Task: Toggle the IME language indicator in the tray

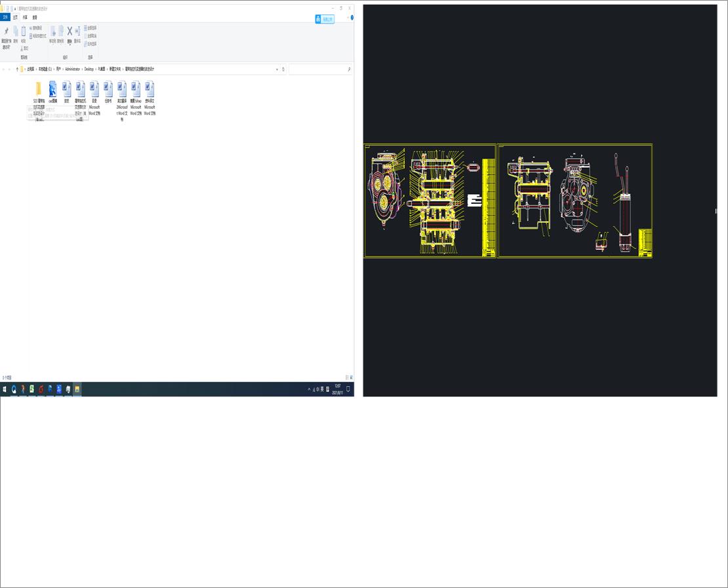Action: pyautogui.click(x=322, y=389)
